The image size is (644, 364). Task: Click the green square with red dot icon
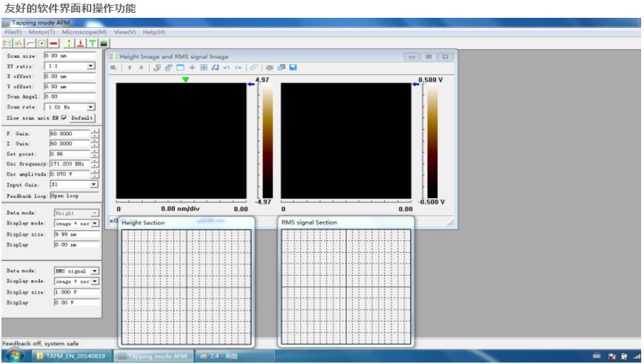pyautogui.click(x=42, y=43)
